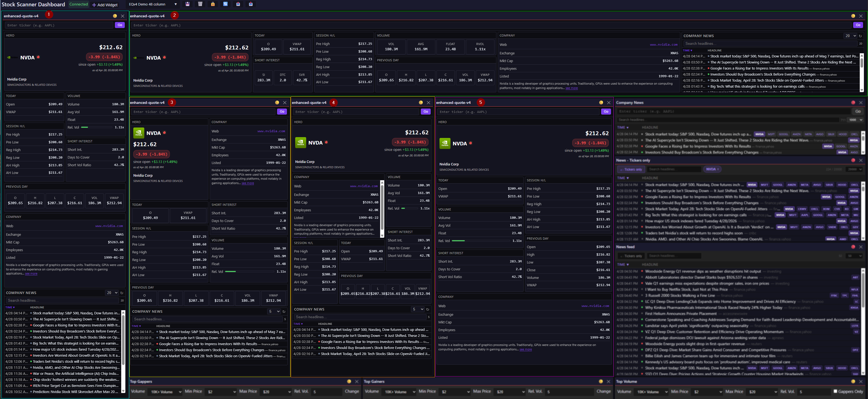
Task: Click the orange lock layout icon
Action: (213, 4)
